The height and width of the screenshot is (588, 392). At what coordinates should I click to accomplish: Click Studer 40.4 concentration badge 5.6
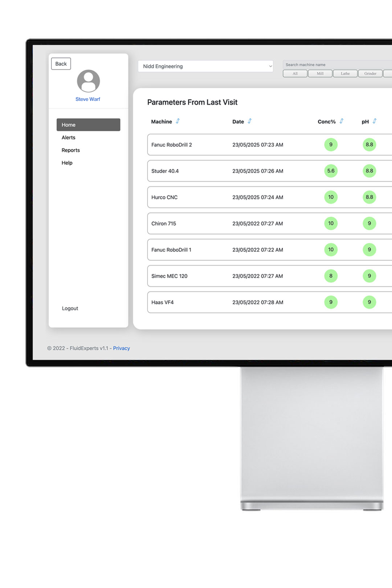click(331, 171)
